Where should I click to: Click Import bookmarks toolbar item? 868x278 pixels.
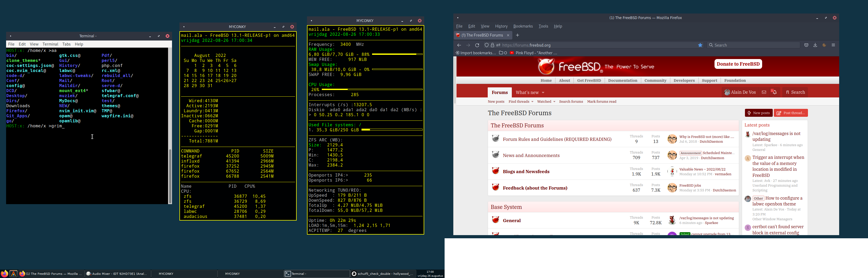[x=476, y=53]
